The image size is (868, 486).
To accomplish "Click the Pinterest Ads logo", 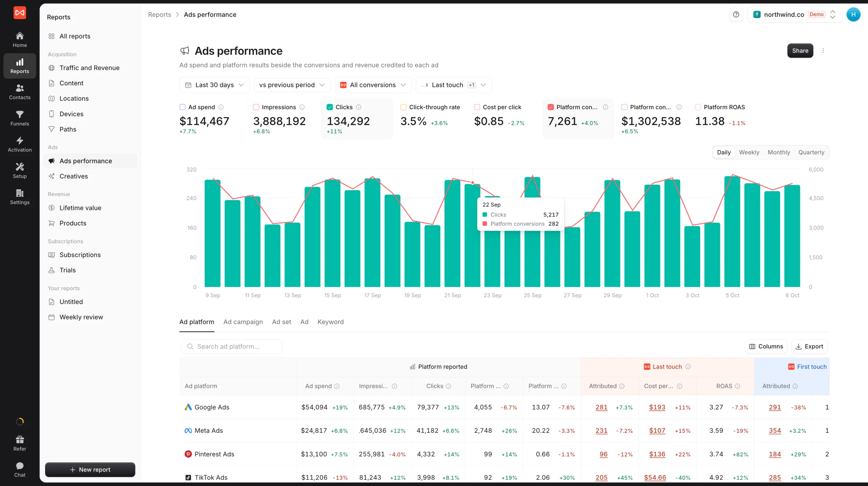I will coord(188,454).
